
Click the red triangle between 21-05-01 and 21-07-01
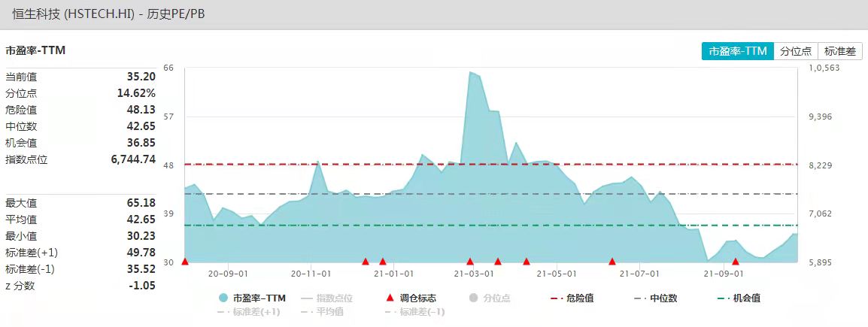click(x=612, y=261)
